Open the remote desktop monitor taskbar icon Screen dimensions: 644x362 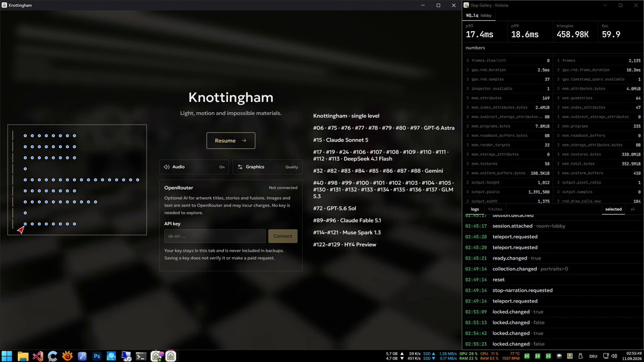127,356
